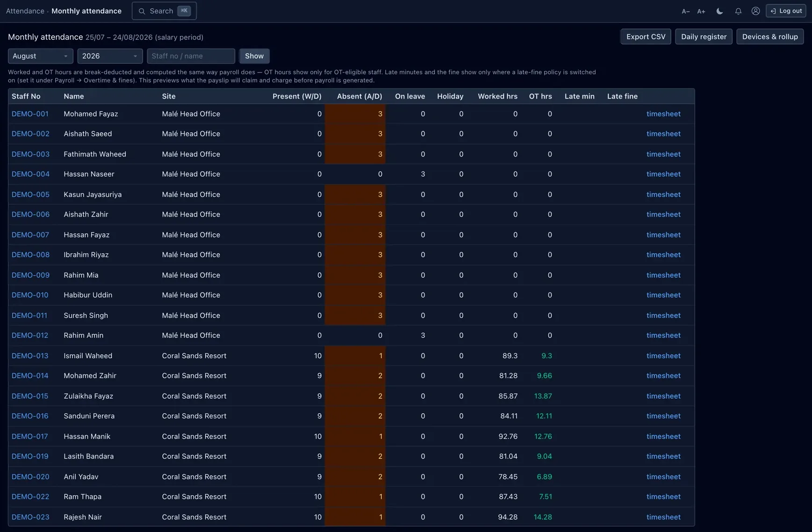Screen dimensions: 812x532
Task: Open staff DEMO-001 link
Action: [30, 114]
